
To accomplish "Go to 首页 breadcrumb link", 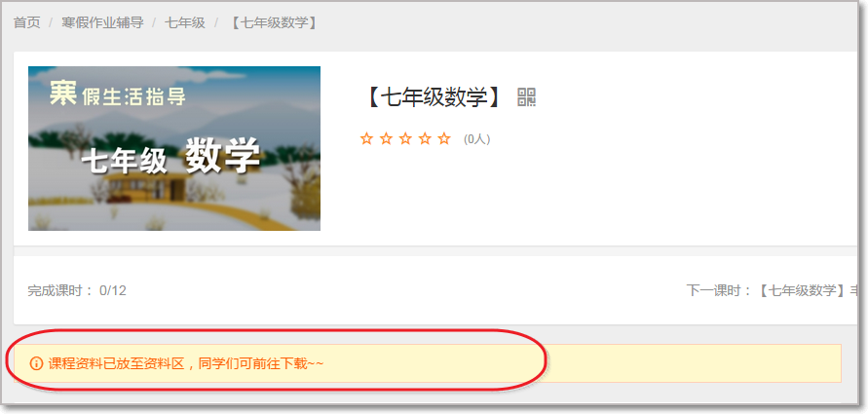I will coord(27,22).
